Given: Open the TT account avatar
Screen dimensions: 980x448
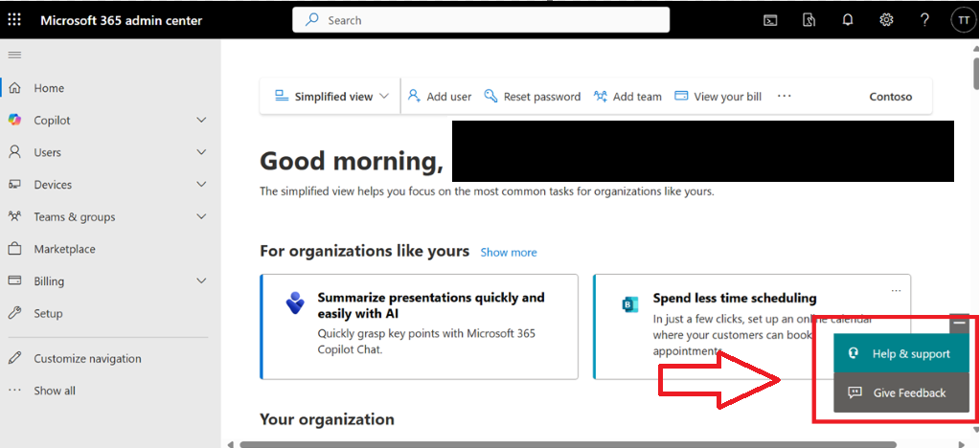Looking at the screenshot, I should pyautogui.click(x=963, y=20).
